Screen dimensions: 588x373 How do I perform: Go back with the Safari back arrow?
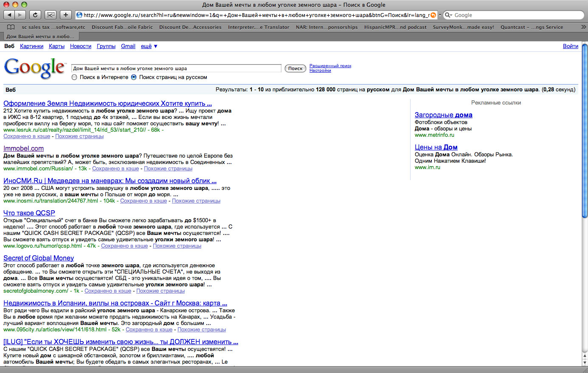9,15
